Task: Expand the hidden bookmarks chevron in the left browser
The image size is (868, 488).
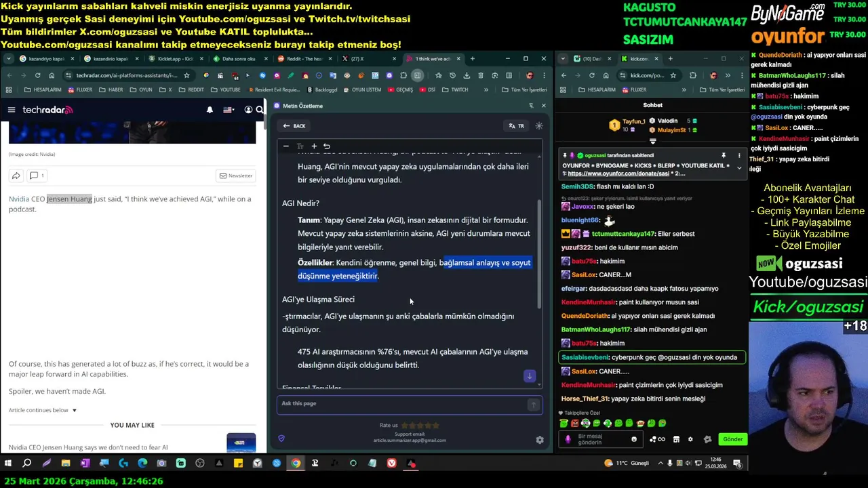Action: click(x=486, y=89)
